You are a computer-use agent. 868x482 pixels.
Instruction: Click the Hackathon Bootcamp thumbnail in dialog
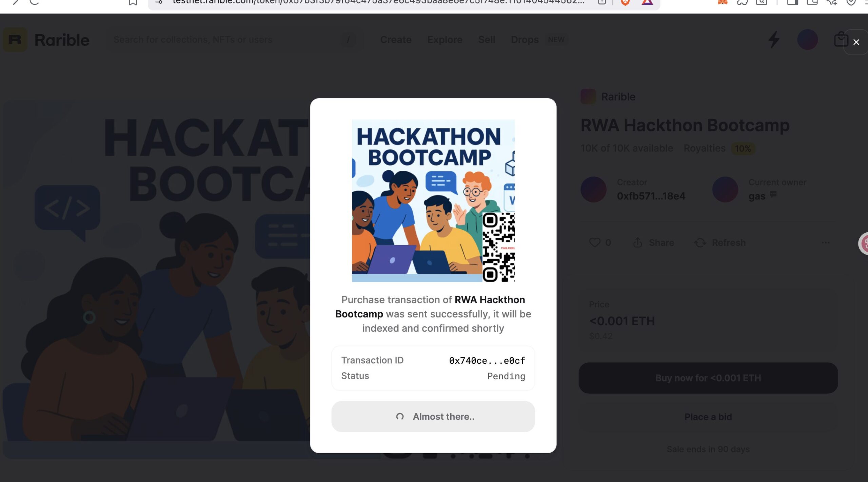(x=433, y=201)
